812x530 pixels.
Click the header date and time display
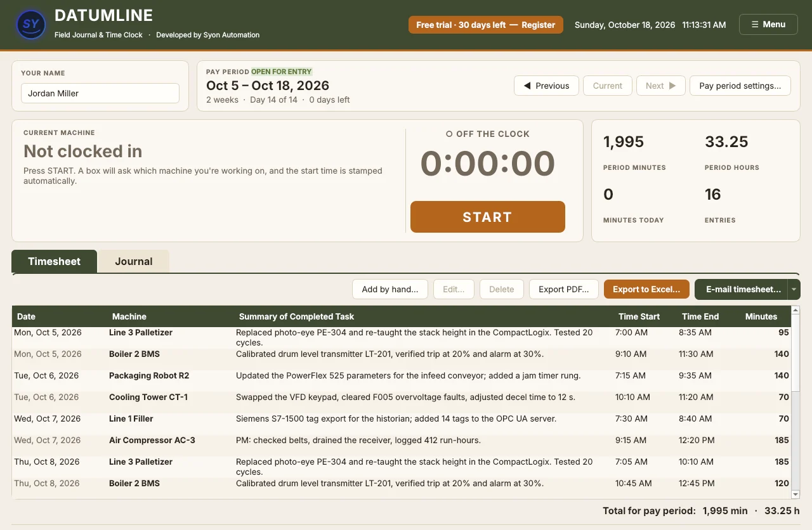click(x=650, y=25)
